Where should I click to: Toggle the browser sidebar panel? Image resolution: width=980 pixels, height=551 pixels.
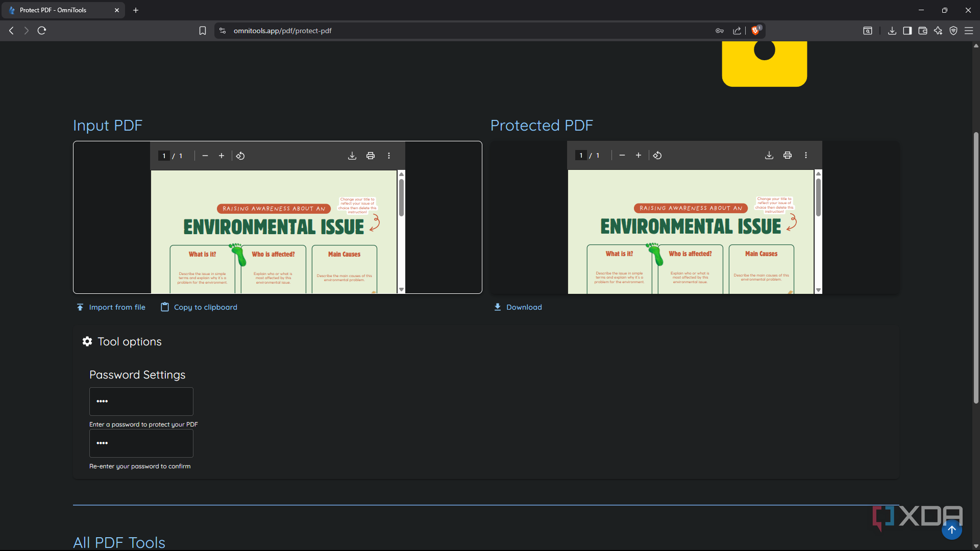[x=908, y=31]
